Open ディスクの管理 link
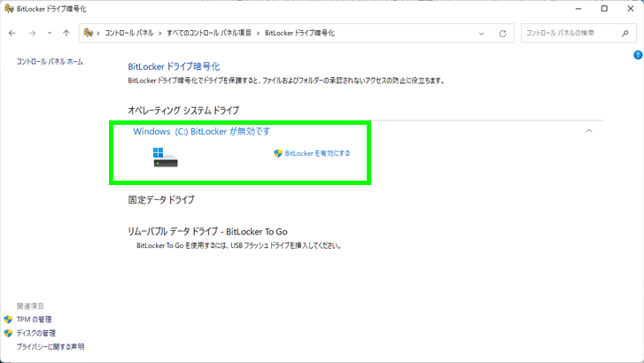The image size is (644, 363). coord(36,333)
